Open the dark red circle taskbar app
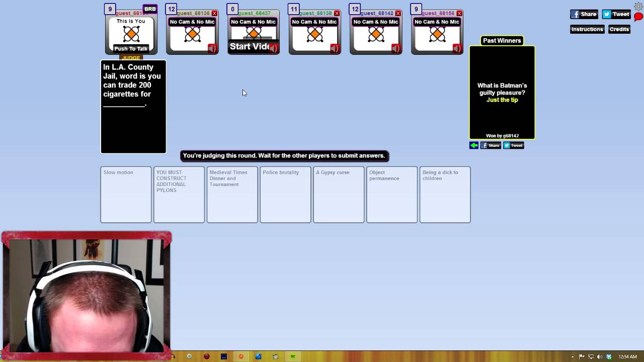 pos(207,356)
